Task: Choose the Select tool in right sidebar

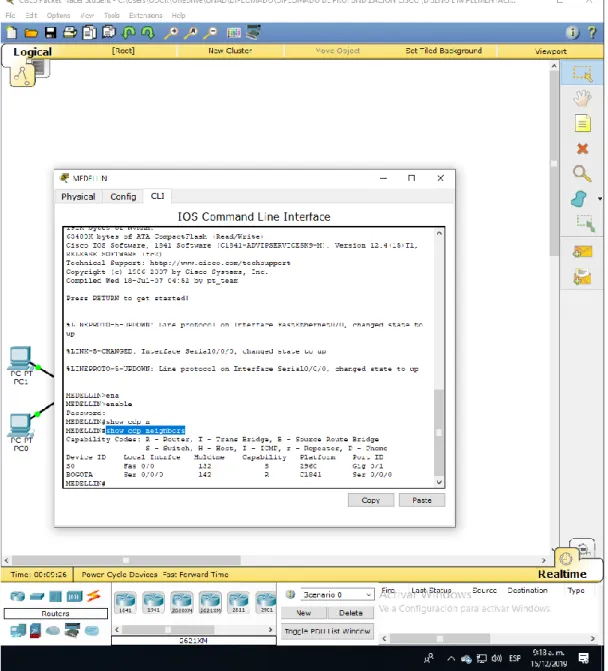Action: 582,74
